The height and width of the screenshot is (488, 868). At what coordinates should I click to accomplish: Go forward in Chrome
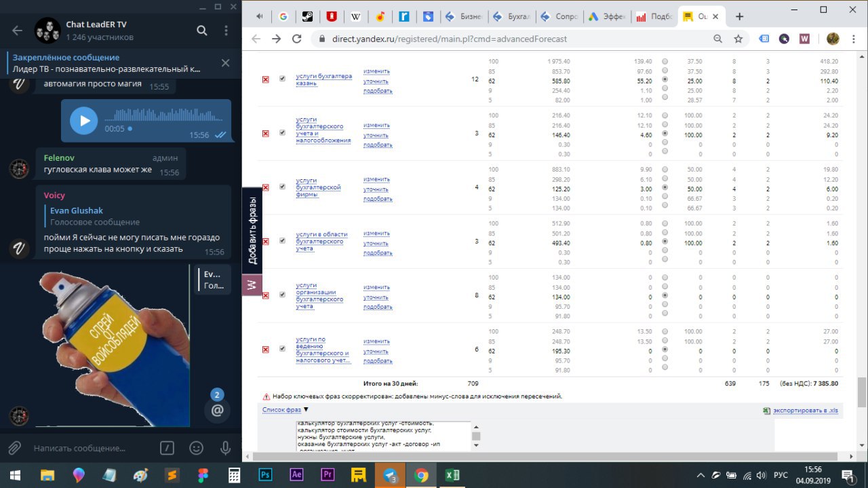click(x=276, y=39)
